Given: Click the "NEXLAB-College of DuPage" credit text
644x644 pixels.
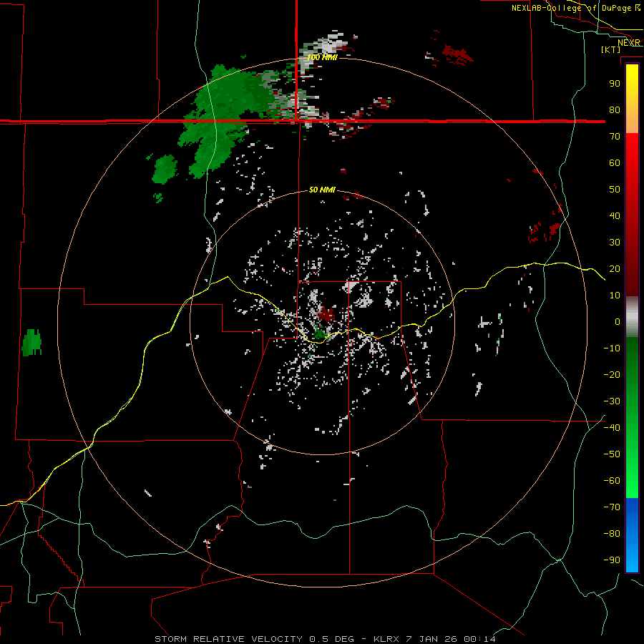Looking at the screenshot, I should click(x=572, y=8).
